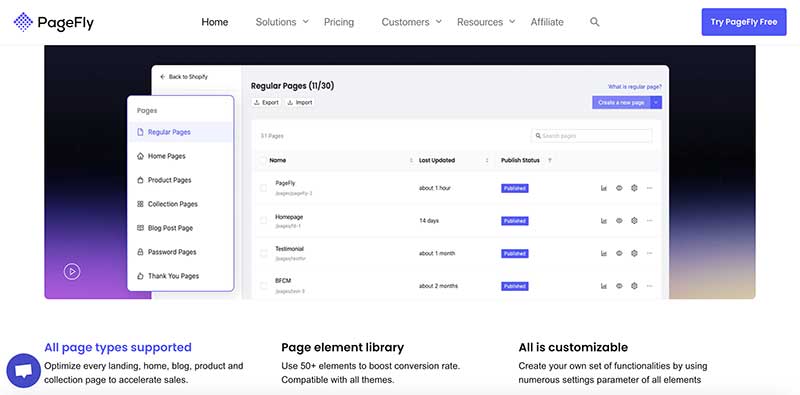800x395 pixels.
Task: Open more options in Homepage row
Action: [x=649, y=221]
